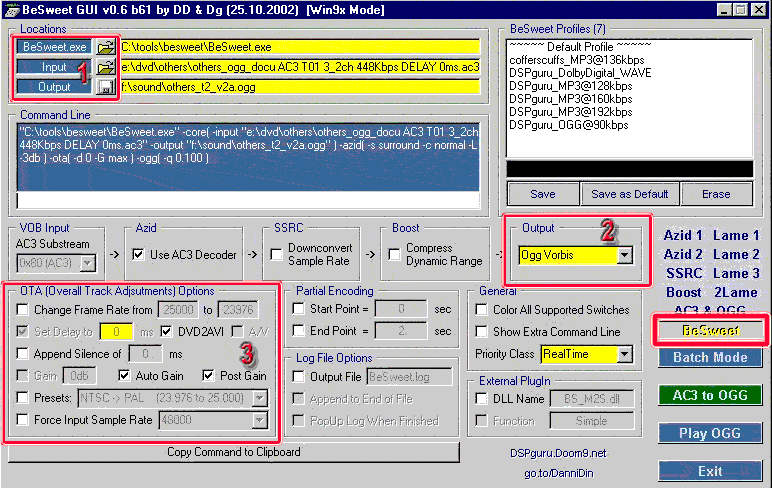Enable Force Input Sample Rate checkbox

click(x=23, y=420)
